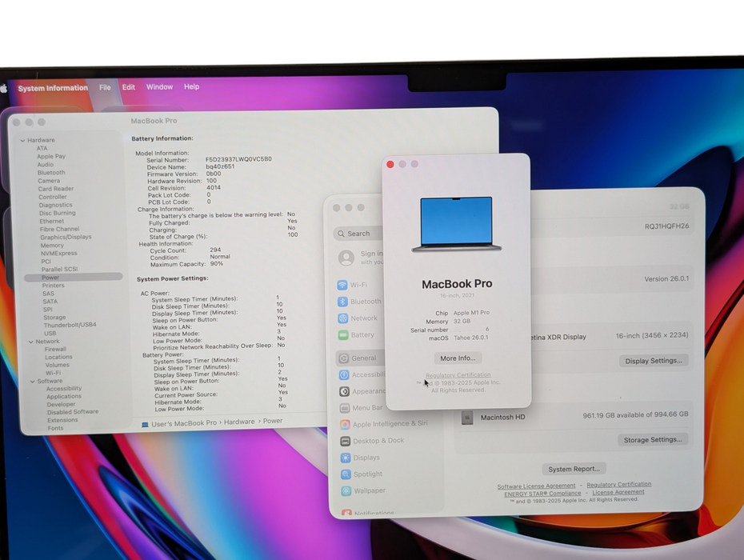Select Disabled Software in the sidebar
This screenshot has width=744, height=560.
[73, 412]
